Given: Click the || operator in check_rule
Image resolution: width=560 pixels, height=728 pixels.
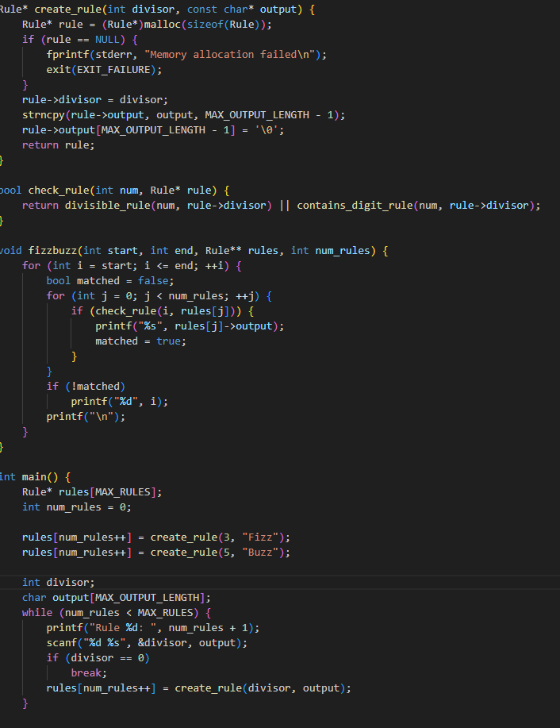Looking at the screenshot, I should pyautogui.click(x=285, y=205).
